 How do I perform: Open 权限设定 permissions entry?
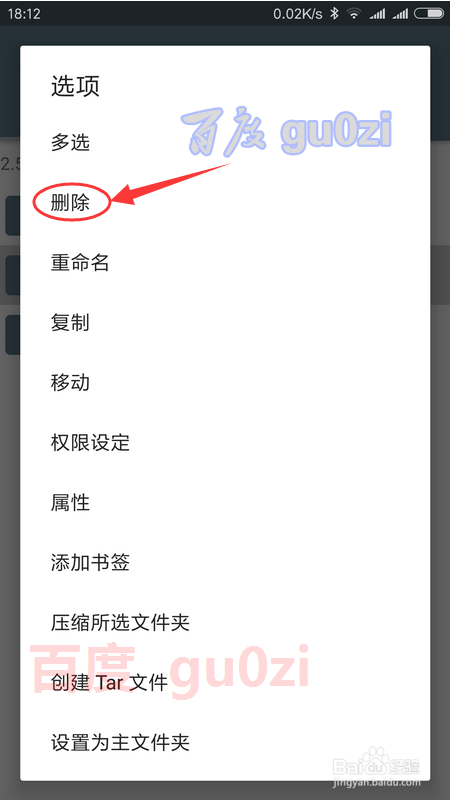(x=225, y=443)
